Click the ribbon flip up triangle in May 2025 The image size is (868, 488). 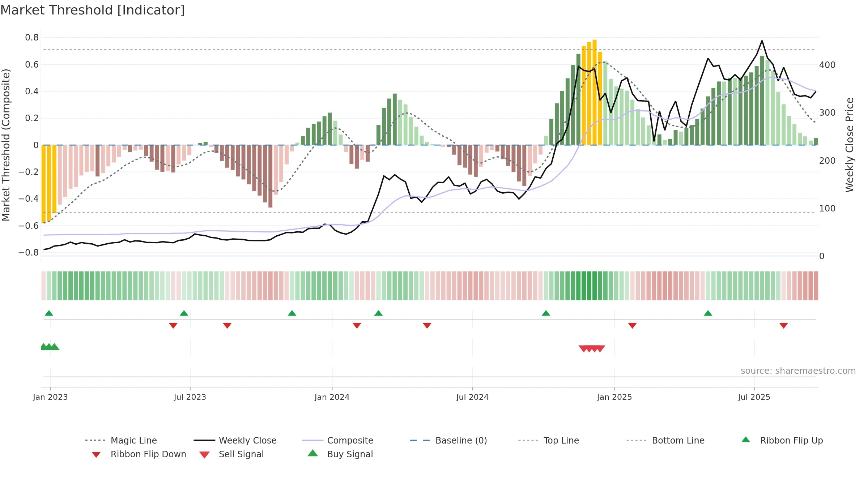coord(708,313)
